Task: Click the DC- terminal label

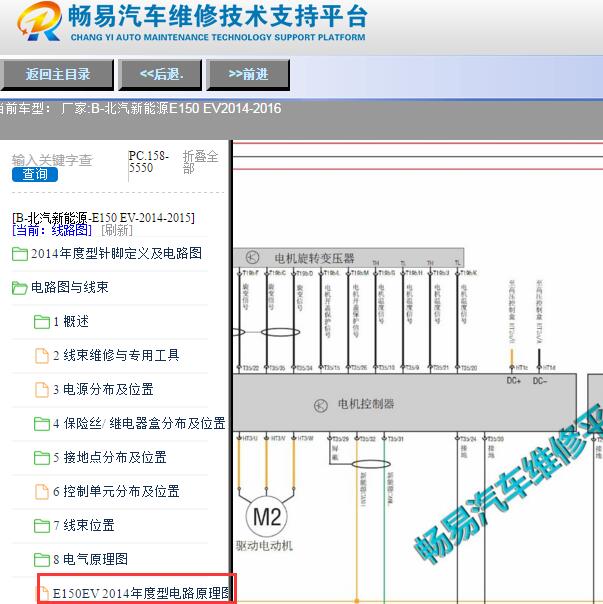Action: 540,381
